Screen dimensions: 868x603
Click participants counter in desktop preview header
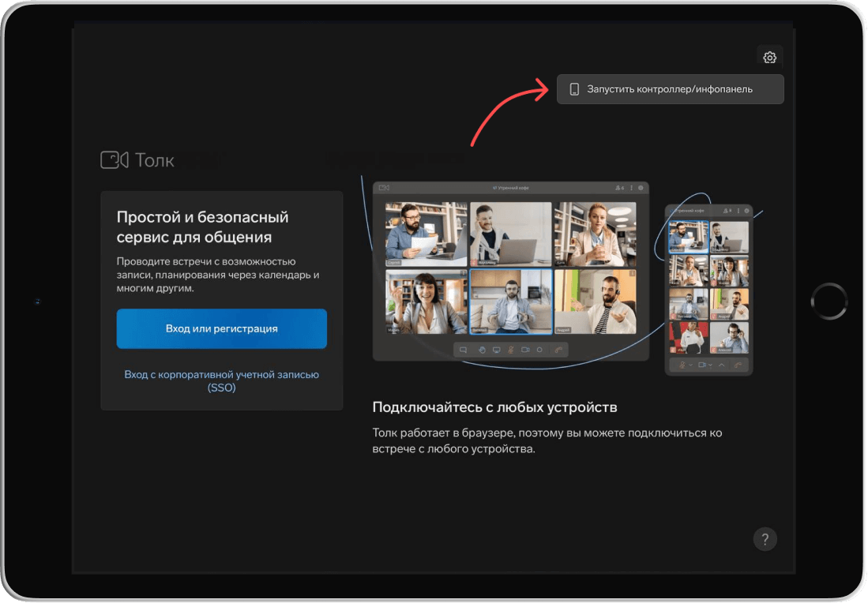619,188
